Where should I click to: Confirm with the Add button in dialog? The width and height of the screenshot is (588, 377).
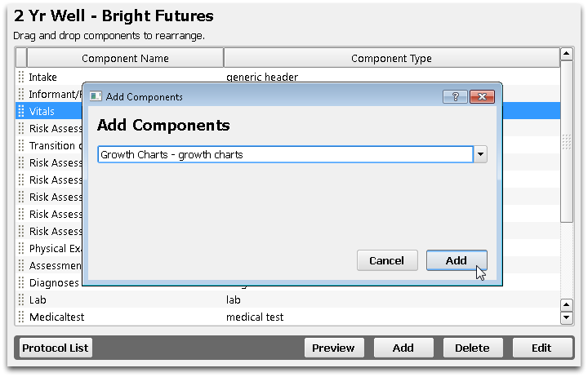457,260
